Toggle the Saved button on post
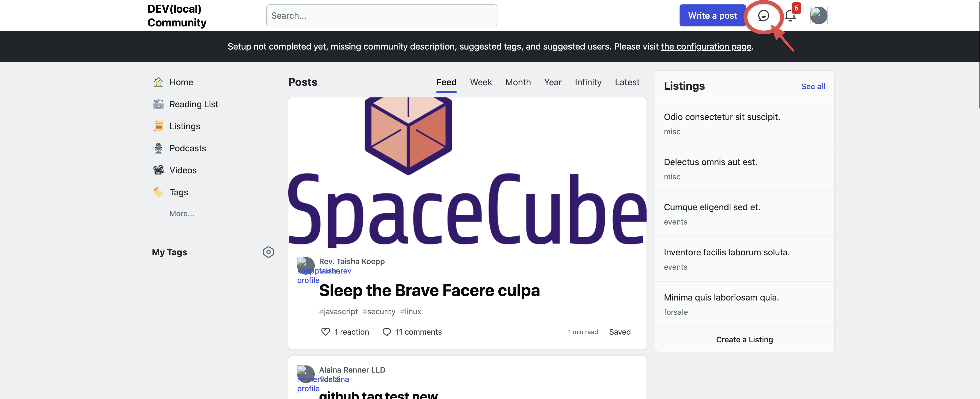The height and width of the screenshot is (399, 980). pos(619,332)
